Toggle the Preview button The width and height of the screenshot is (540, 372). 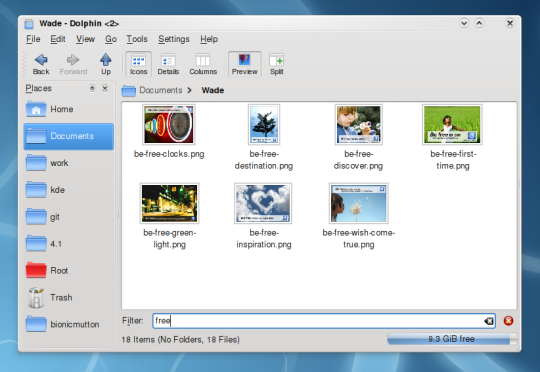(245, 64)
